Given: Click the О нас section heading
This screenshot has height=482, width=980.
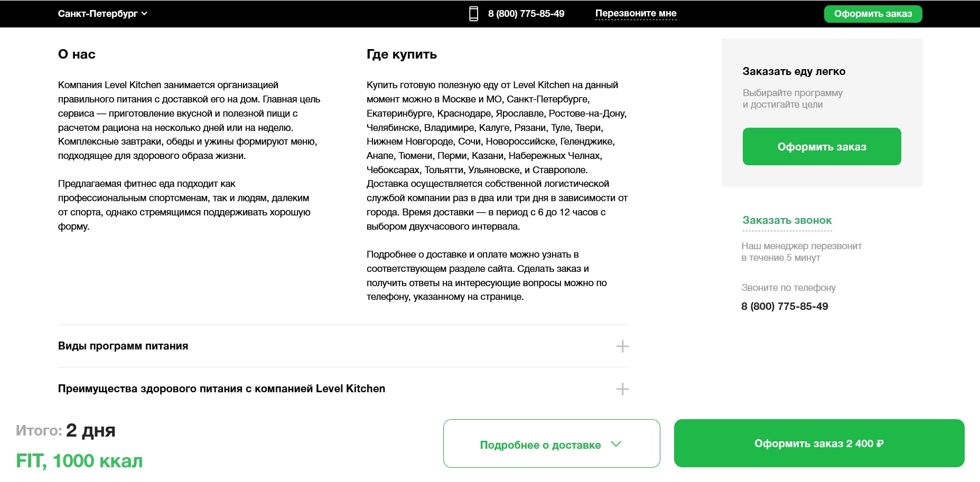Looking at the screenshot, I should click(77, 54).
